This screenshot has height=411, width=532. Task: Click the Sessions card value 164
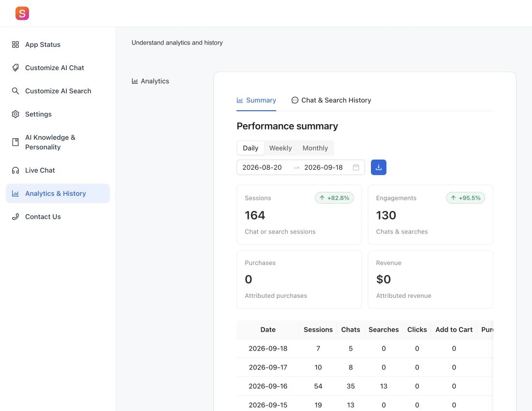point(255,215)
